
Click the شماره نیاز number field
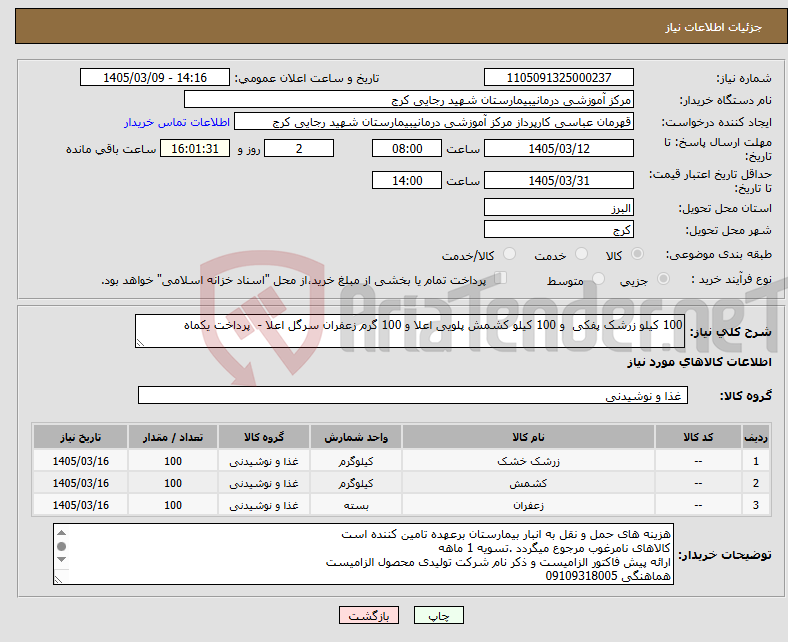(x=558, y=77)
